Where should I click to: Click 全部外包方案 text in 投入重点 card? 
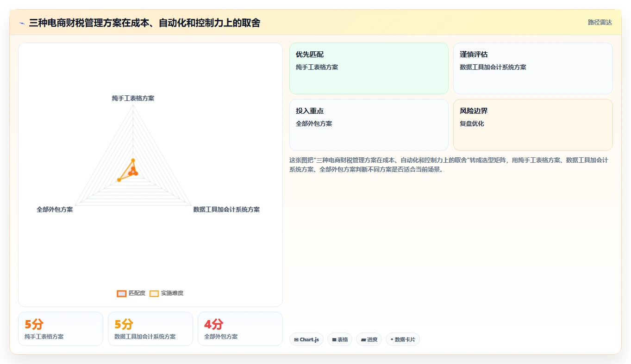[x=314, y=123]
